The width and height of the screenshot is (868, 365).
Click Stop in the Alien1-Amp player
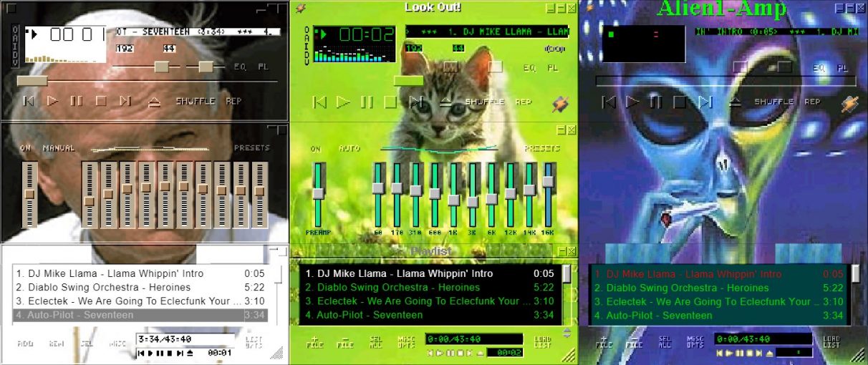coord(680,102)
